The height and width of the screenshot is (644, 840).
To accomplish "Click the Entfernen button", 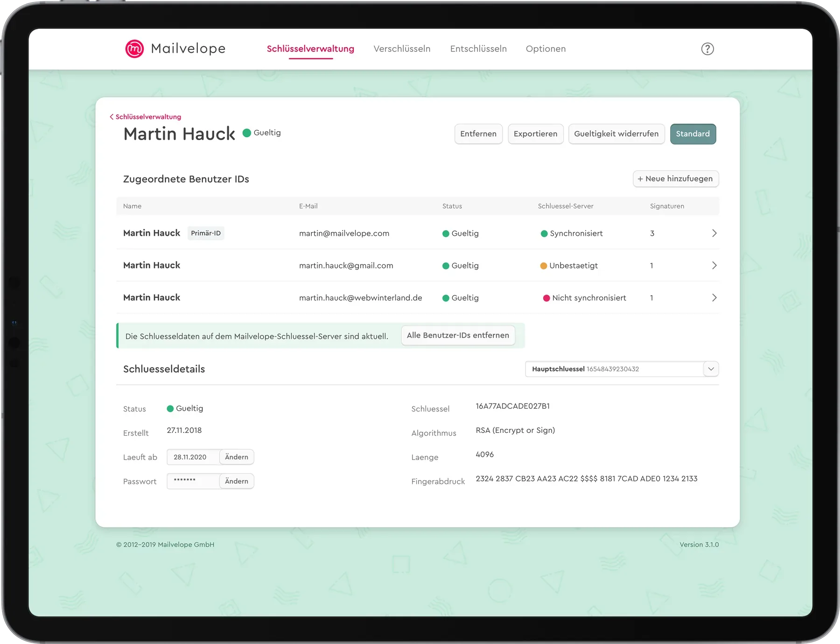I will pyautogui.click(x=478, y=134).
